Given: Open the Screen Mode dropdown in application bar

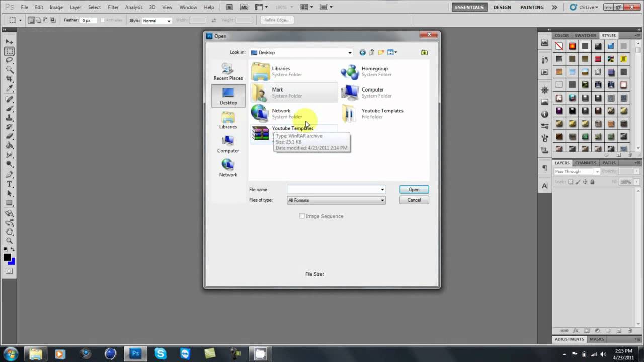Looking at the screenshot, I should pyautogui.click(x=325, y=7).
